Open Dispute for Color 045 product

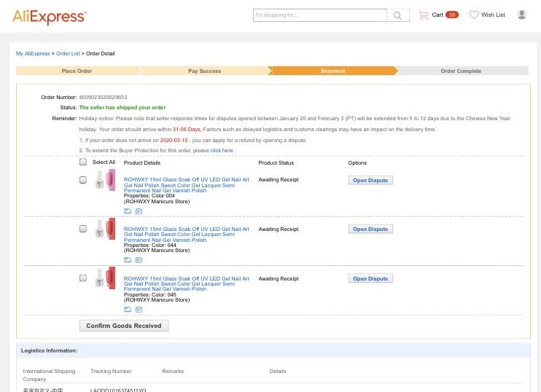coord(370,278)
